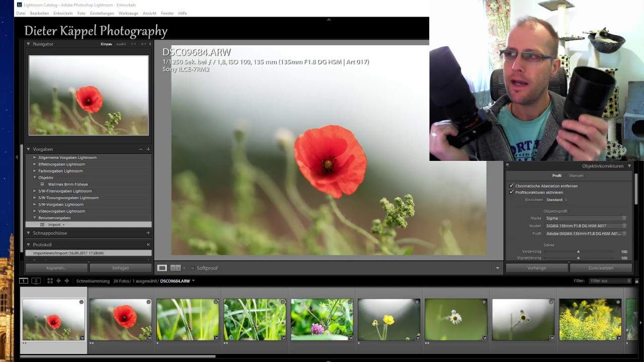Switch to the Manuell tab
Viewport: 644px width, 362px height.
click(x=576, y=176)
